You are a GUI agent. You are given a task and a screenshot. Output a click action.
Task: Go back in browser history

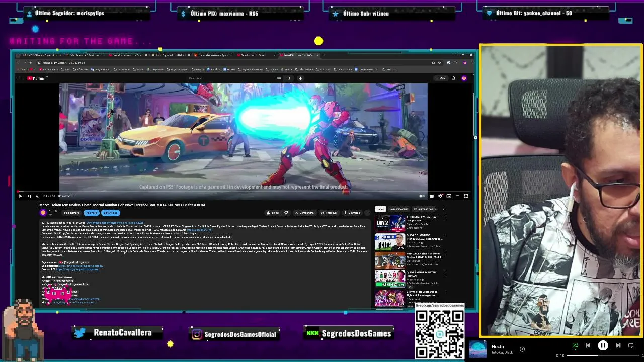[x=19, y=63]
